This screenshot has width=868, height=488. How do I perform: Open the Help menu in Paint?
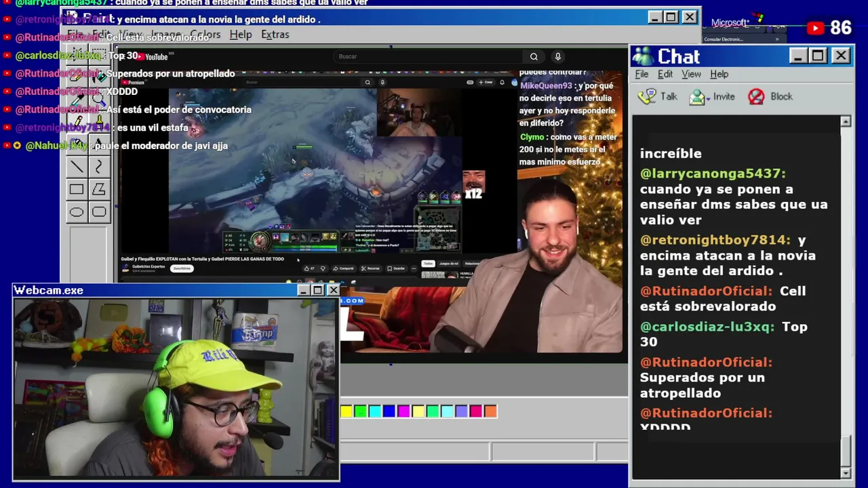(240, 35)
